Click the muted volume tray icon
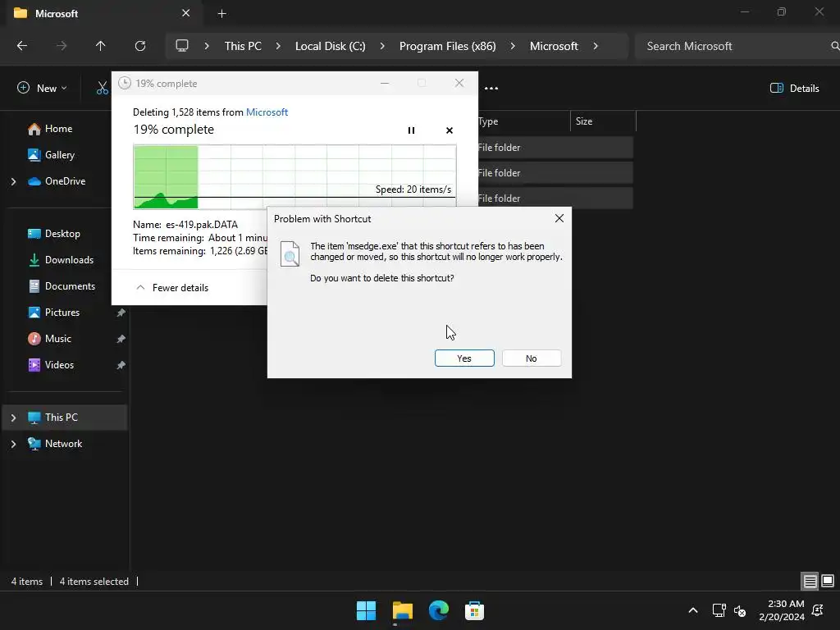 740,610
